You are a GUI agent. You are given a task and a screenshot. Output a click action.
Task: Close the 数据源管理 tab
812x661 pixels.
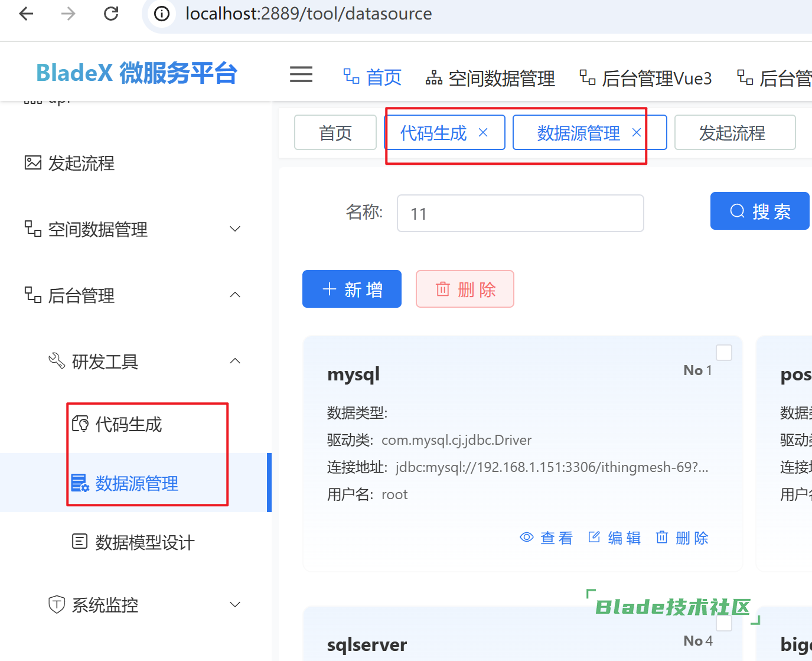pos(637,133)
